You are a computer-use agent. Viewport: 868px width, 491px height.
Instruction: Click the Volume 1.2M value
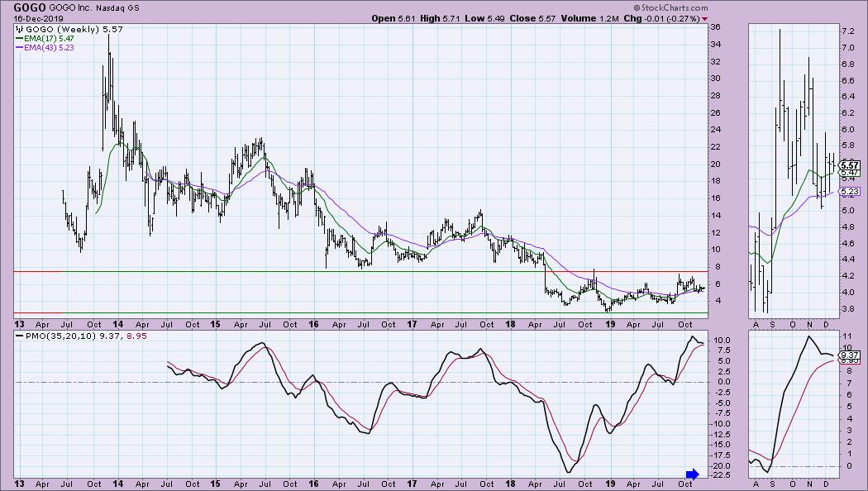pyautogui.click(x=589, y=18)
